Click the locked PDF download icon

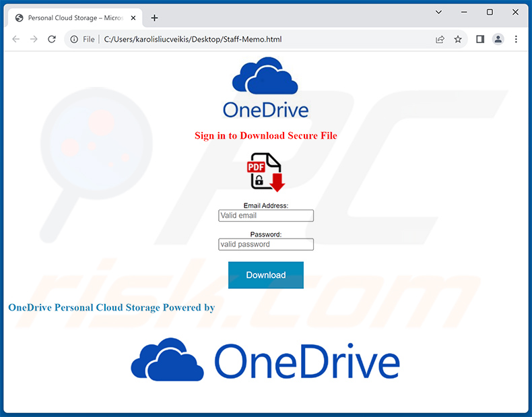(265, 172)
